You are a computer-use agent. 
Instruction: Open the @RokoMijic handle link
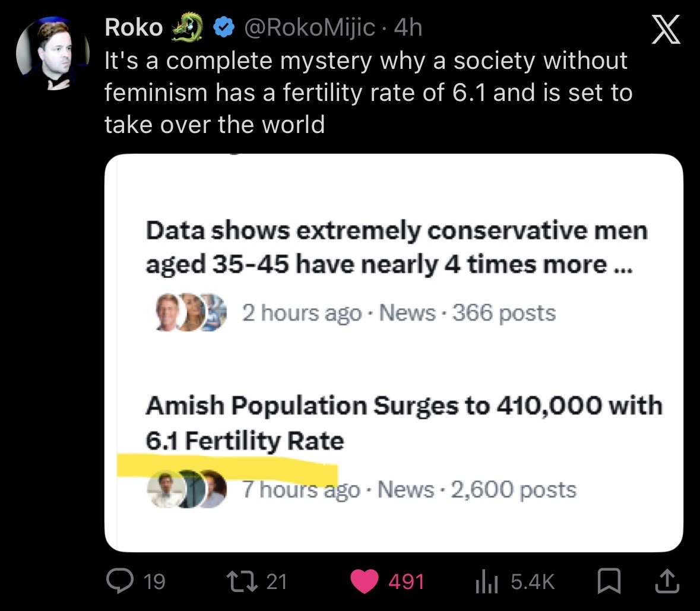click(x=308, y=27)
